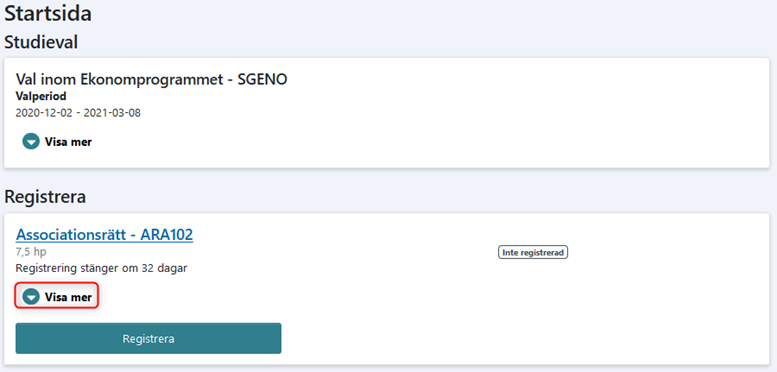Click the bold Valperiod label

(x=41, y=97)
